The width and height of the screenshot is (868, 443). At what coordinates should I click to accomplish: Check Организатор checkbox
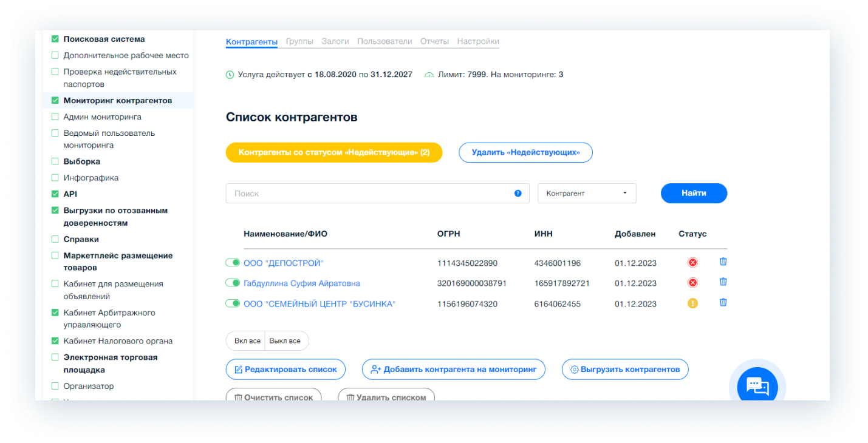(x=55, y=386)
